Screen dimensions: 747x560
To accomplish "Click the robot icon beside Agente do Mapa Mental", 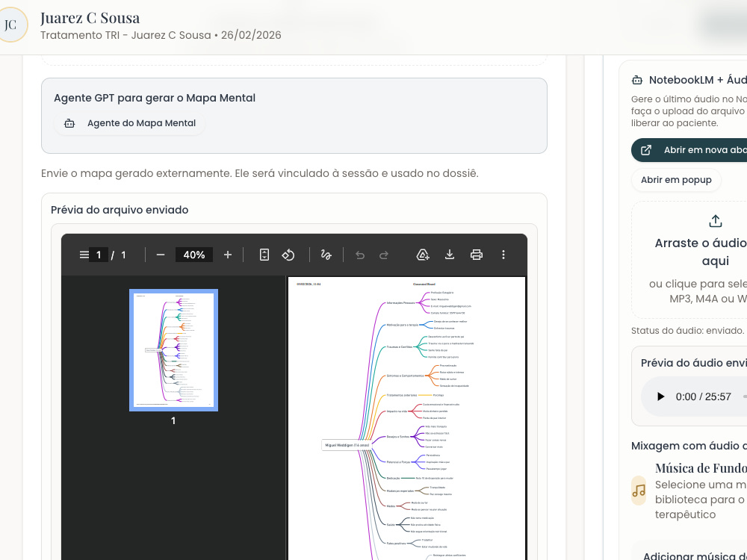I will [x=69, y=123].
